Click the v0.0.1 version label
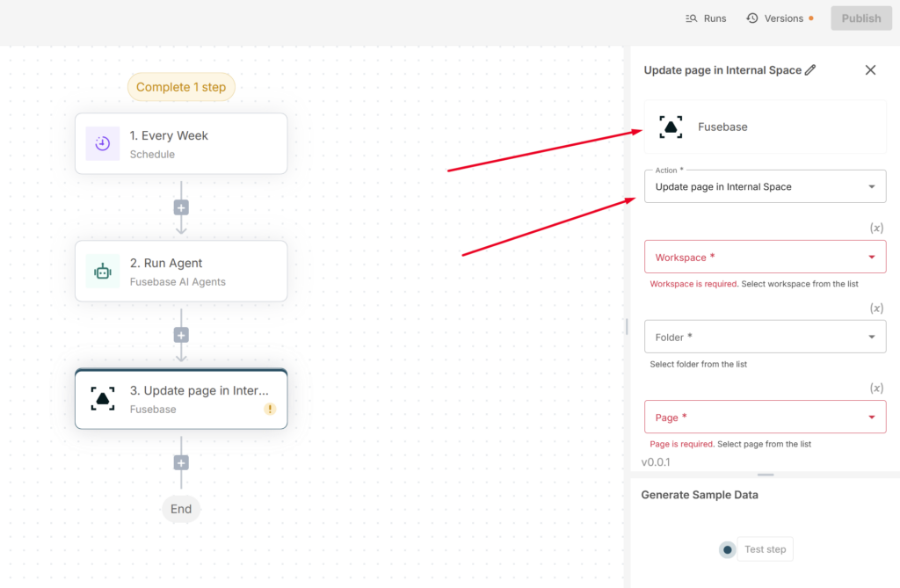This screenshot has width=900, height=588. [656, 462]
